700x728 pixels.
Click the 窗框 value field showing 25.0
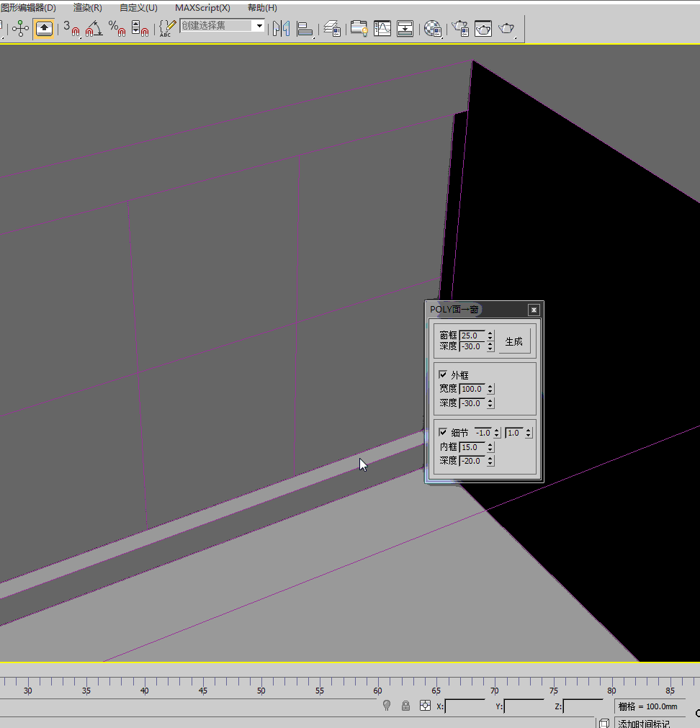[472, 336]
